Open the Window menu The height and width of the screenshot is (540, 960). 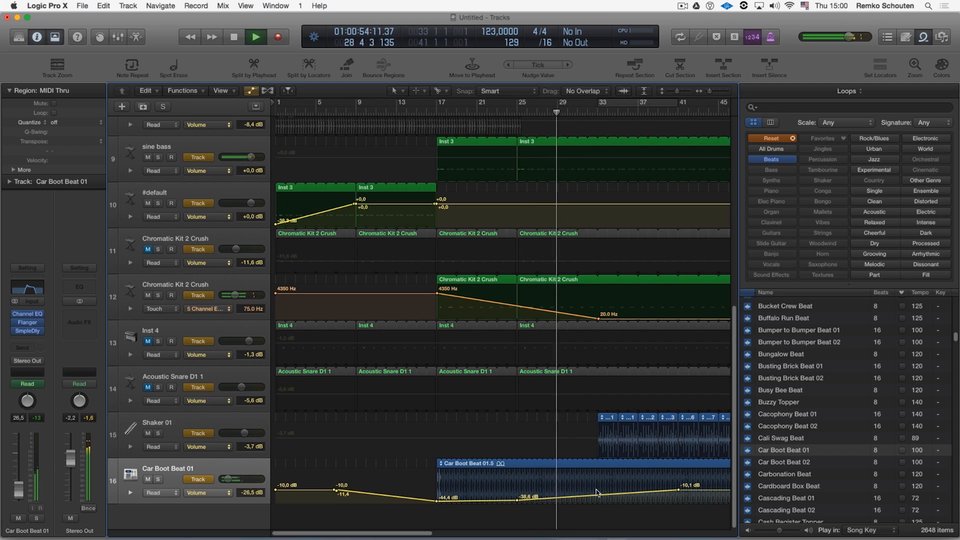click(x=276, y=6)
